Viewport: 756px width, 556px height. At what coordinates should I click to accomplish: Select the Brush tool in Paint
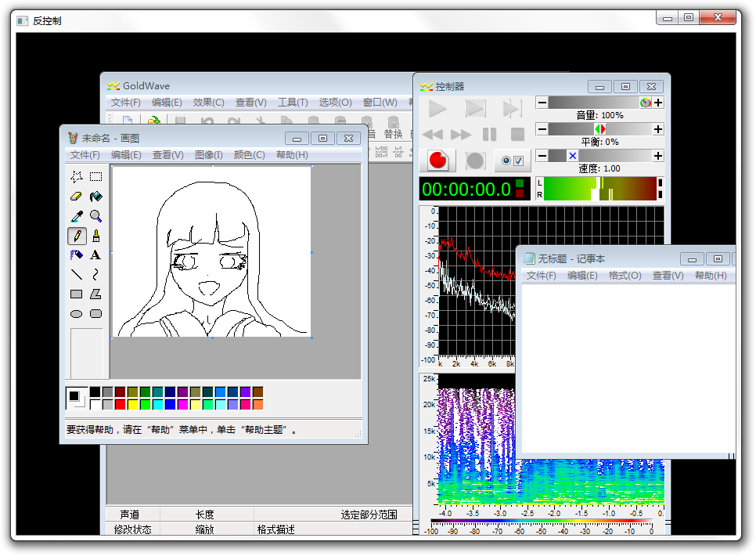tap(96, 236)
